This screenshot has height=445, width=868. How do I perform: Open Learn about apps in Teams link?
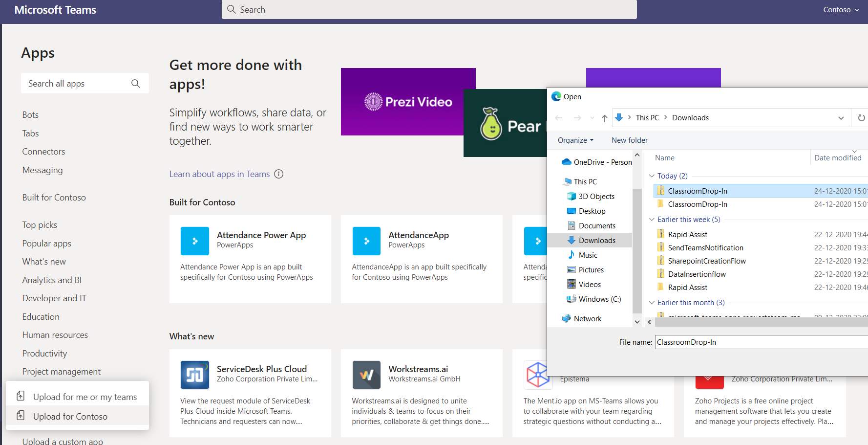click(219, 174)
